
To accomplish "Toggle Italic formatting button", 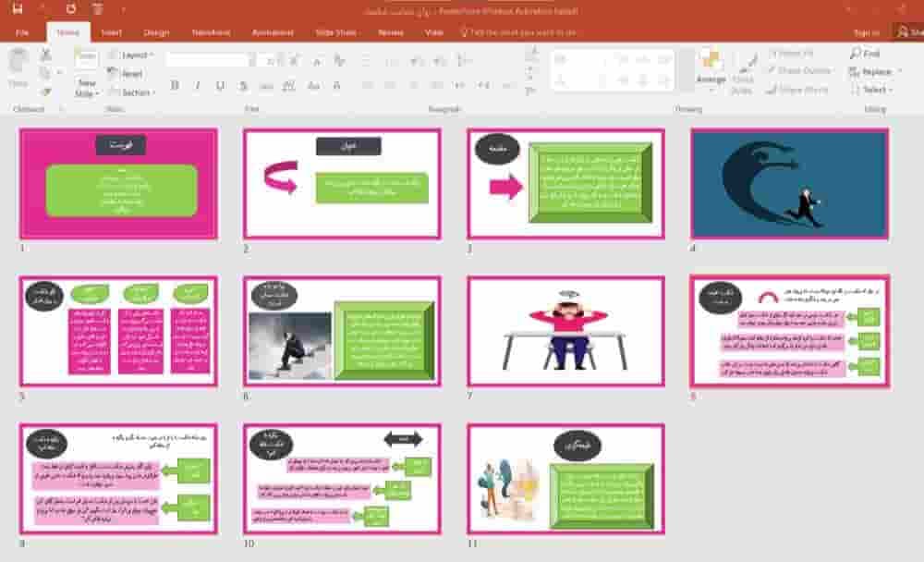I will pos(198,86).
